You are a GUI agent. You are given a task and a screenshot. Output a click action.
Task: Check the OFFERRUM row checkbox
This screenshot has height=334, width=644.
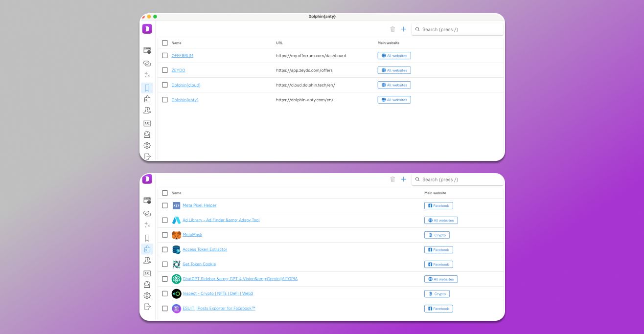pyautogui.click(x=165, y=56)
